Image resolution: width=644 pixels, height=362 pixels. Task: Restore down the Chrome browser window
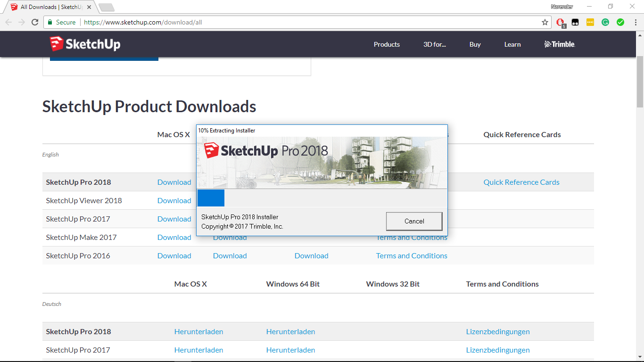[611, 7]
